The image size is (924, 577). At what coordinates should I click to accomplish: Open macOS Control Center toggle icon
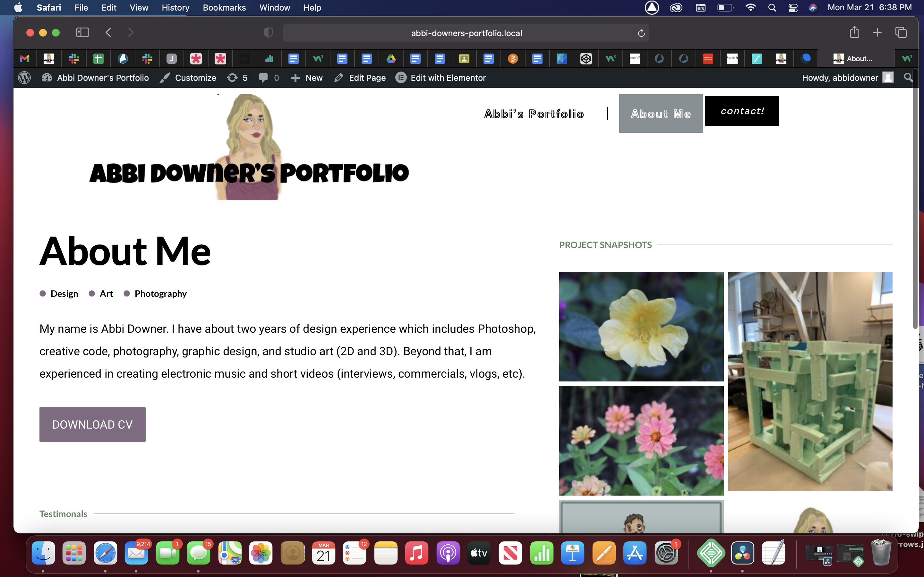pos(793,8)
